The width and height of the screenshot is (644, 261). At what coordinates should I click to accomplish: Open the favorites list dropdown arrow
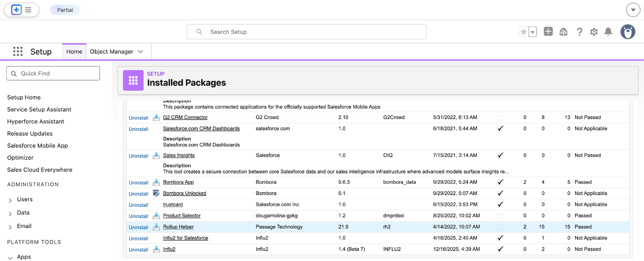(533, 32)
